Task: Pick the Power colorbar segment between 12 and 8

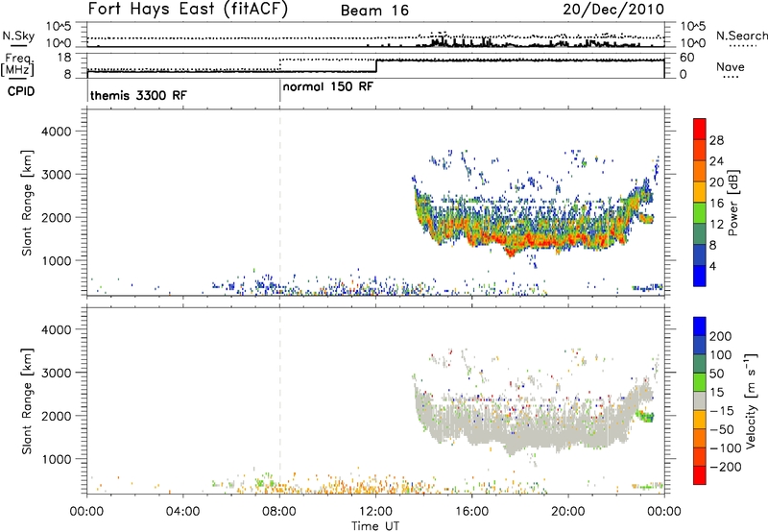Action: pos(700,234)
